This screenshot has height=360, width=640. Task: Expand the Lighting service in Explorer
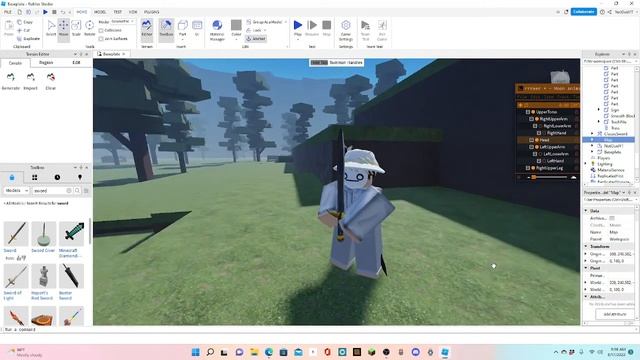586,164
